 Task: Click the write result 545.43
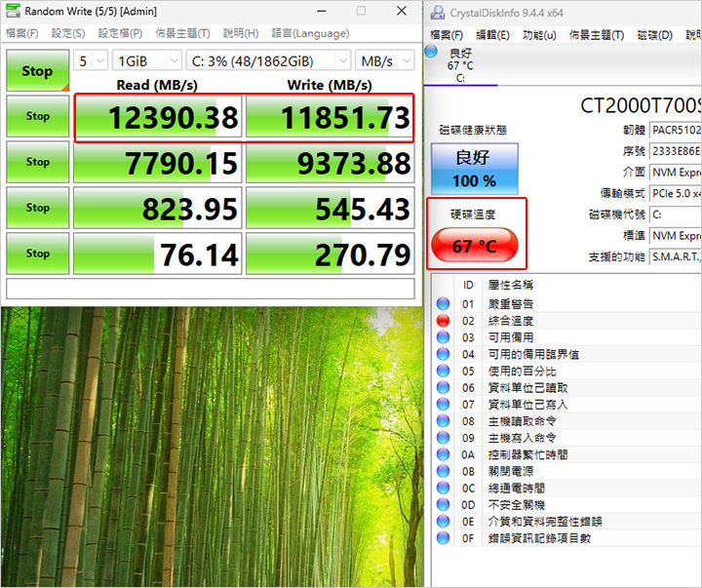[x=330, y=208]
